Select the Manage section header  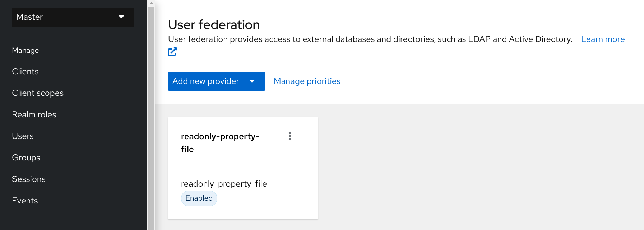click(25, 50)
